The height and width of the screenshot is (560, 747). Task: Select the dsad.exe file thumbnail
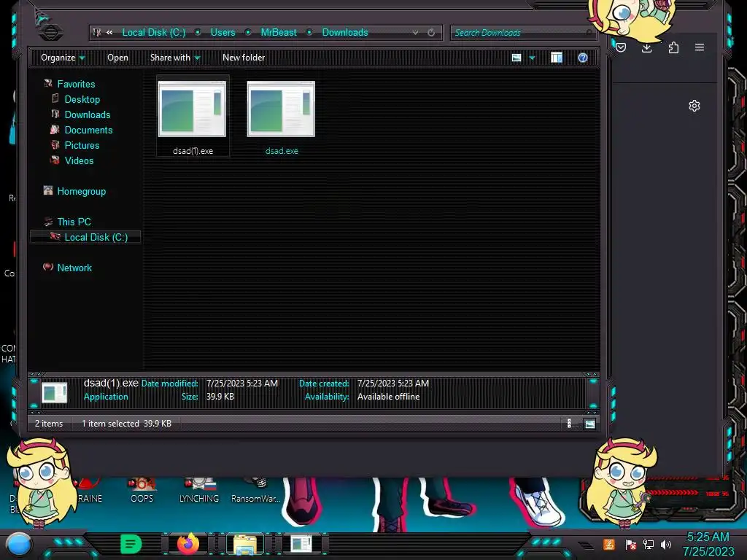point(281,109)
